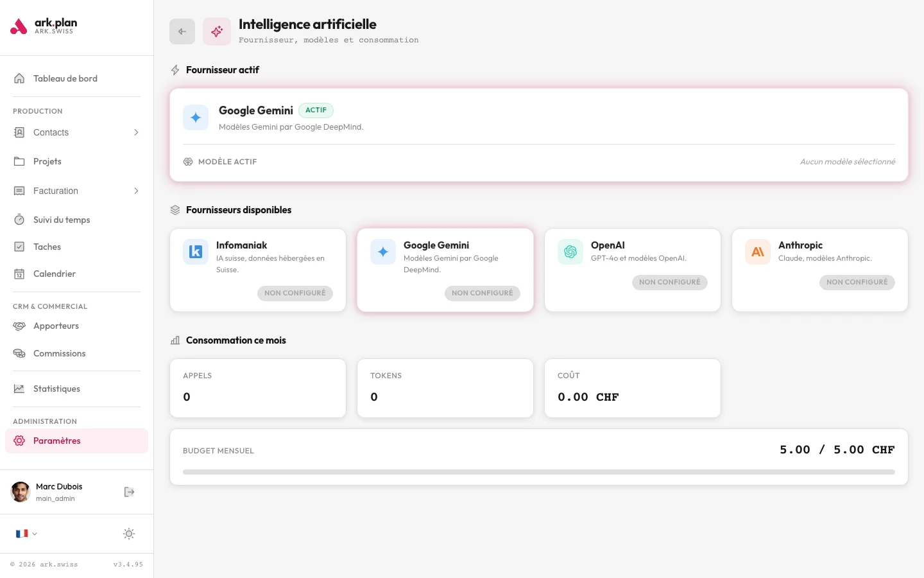924x578 pixels.
Task: Click the "Intelligence artificielle" page title
Action: 307,24
